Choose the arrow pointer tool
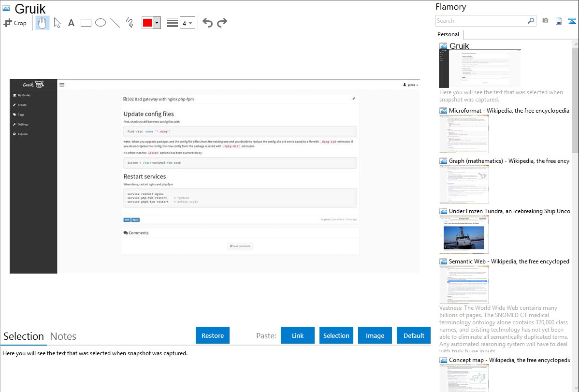 tap(57, 23)
